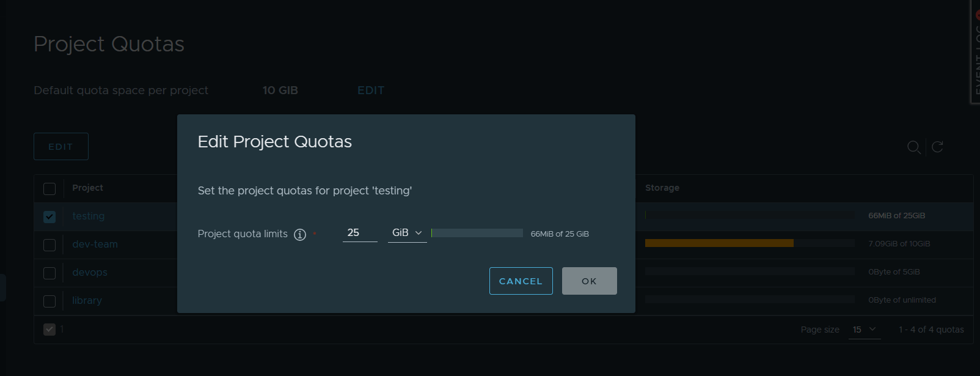
Task: Select the devops project checkbox
Action: [49, 273]
